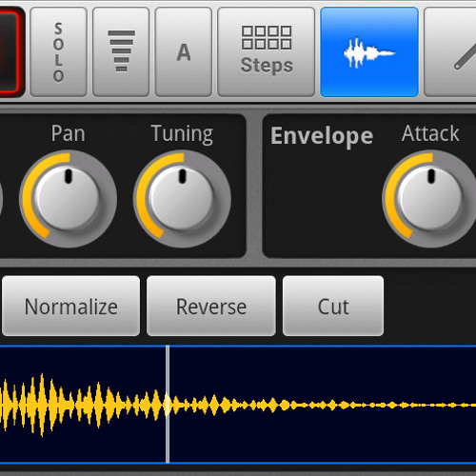Toggle the SOLO button
Image resolution: width=476 pixels, height=476 pixels.
[58, 52]
